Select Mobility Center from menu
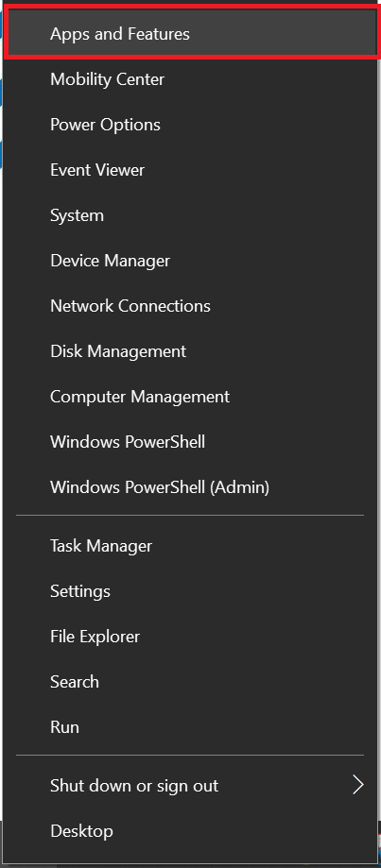The height and width of the screenshot is (868, 381). (192, 79)
